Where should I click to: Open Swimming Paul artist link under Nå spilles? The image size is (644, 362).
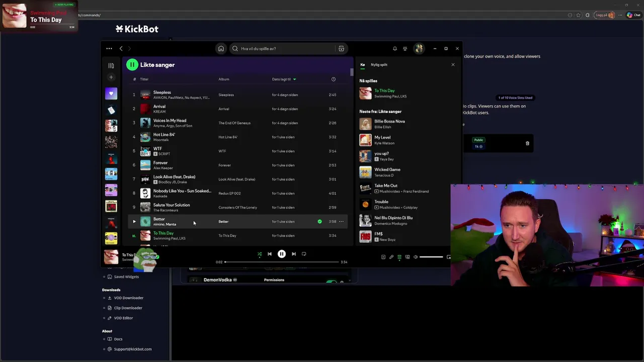pos(385,96)
